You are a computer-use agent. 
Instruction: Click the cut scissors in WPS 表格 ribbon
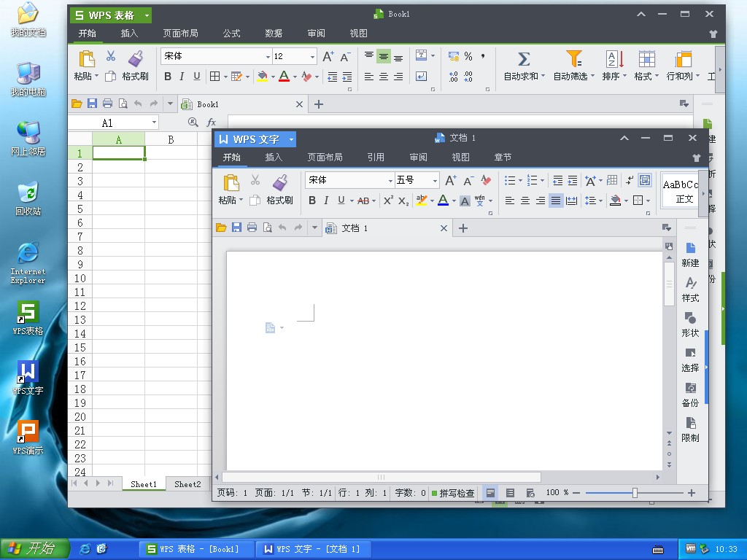pos(111,56)
